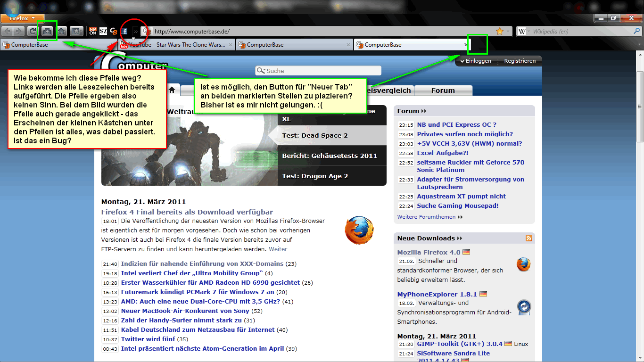Open the Dead Space slider image
Image resolution: width=644 pixels, height=362 pixels.
pos(189,145)
